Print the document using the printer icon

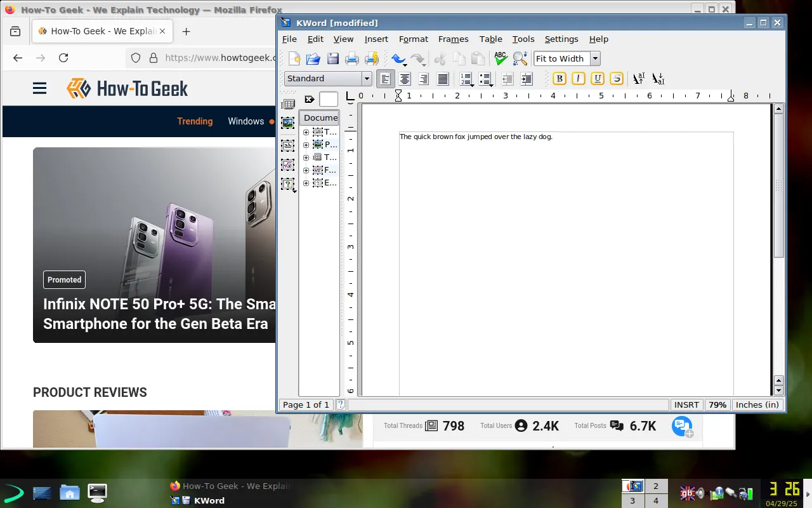[352, 58]
